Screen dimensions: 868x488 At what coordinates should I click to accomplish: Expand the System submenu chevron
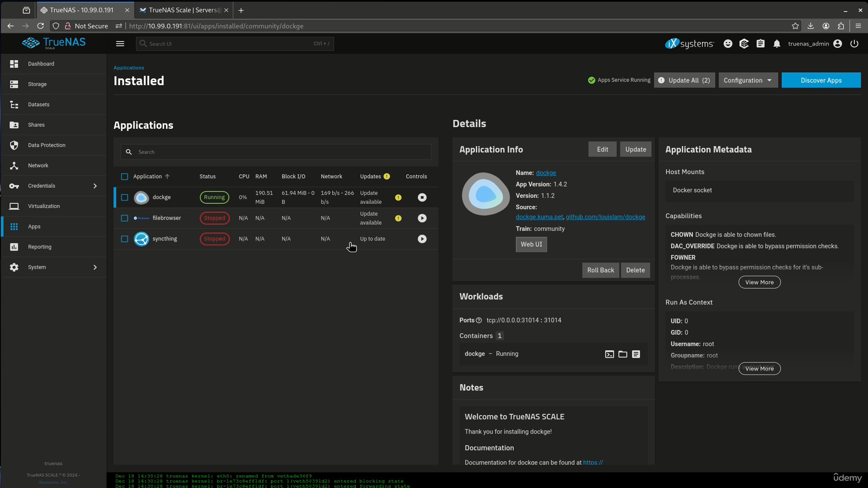click(x=95, y=267)
